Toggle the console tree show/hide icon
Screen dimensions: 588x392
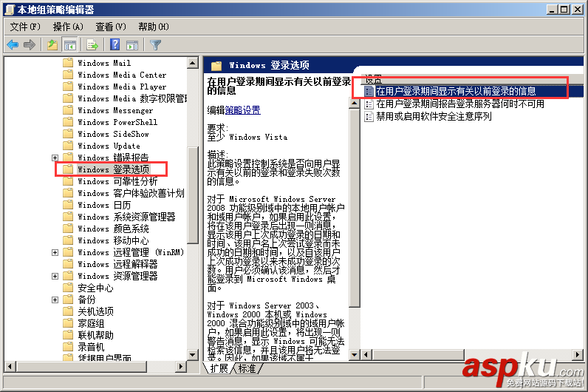click(69, 45)
